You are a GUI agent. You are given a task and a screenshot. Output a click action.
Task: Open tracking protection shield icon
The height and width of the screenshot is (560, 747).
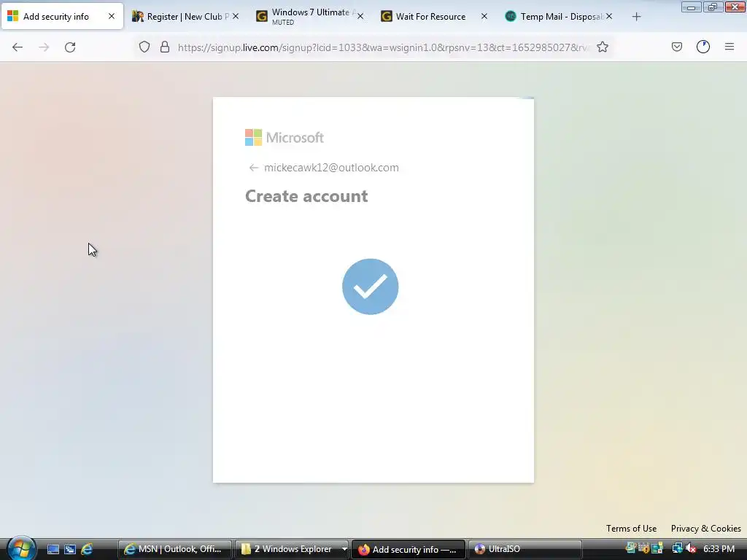point(144,47)
